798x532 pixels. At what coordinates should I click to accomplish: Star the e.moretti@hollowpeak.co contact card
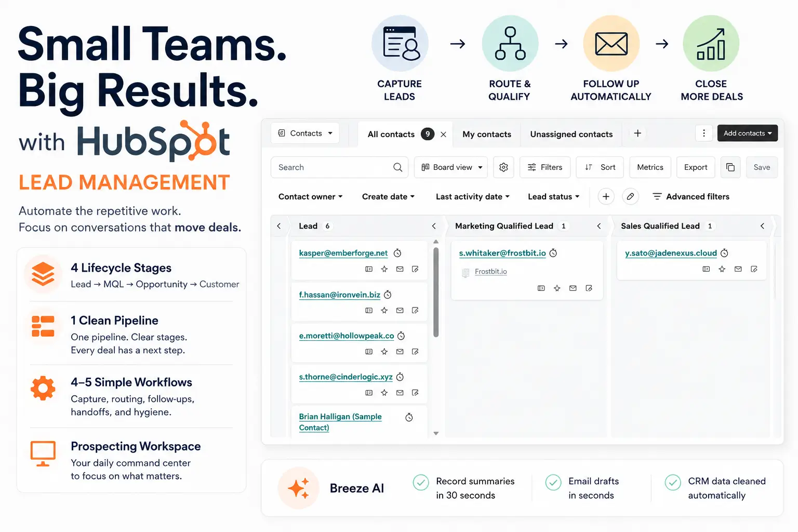[384, 352]
